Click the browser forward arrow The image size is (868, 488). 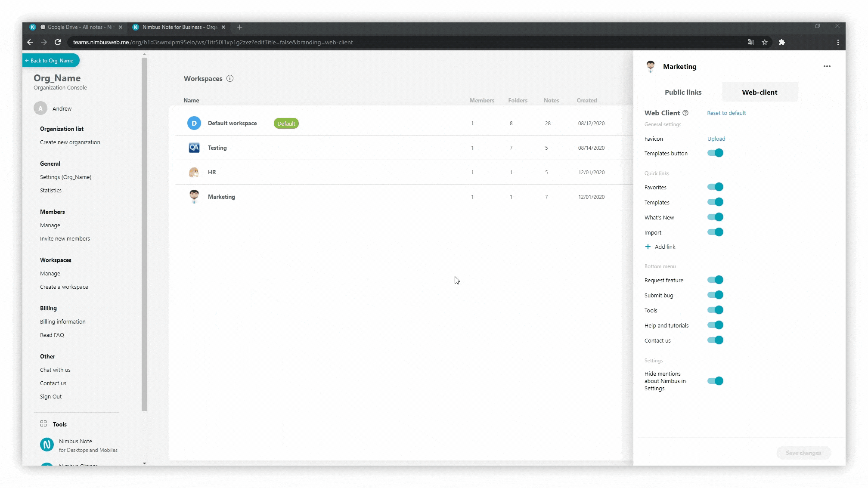click(44, 42)
